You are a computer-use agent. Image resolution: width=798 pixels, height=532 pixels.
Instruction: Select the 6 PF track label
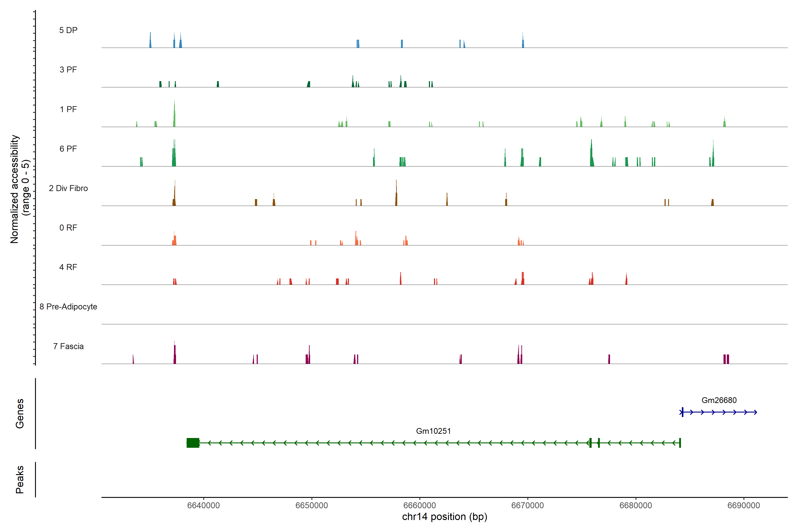(x=68, y=149)
